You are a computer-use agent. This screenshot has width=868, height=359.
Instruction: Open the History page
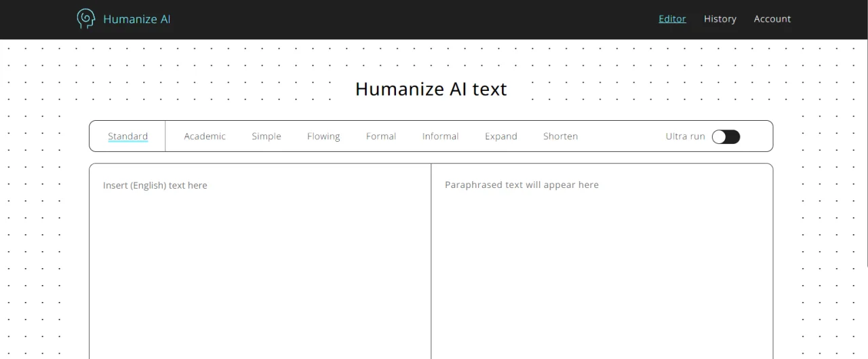tap(719, 19)
